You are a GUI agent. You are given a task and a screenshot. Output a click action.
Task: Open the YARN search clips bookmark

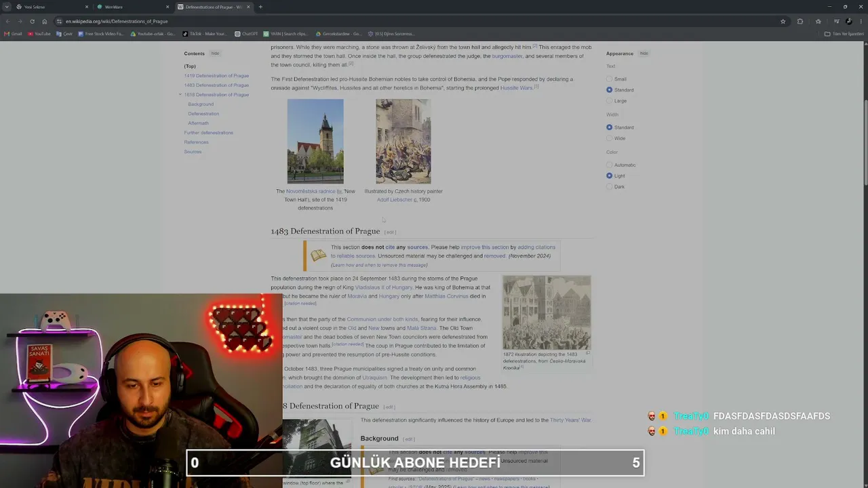(285, 34)
